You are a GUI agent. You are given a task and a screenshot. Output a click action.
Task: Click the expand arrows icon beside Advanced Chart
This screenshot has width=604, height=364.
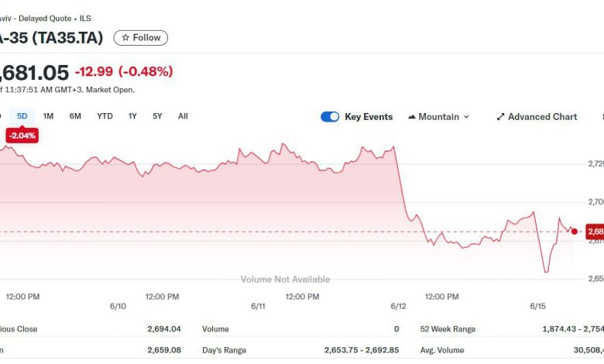tap(500, 117)
